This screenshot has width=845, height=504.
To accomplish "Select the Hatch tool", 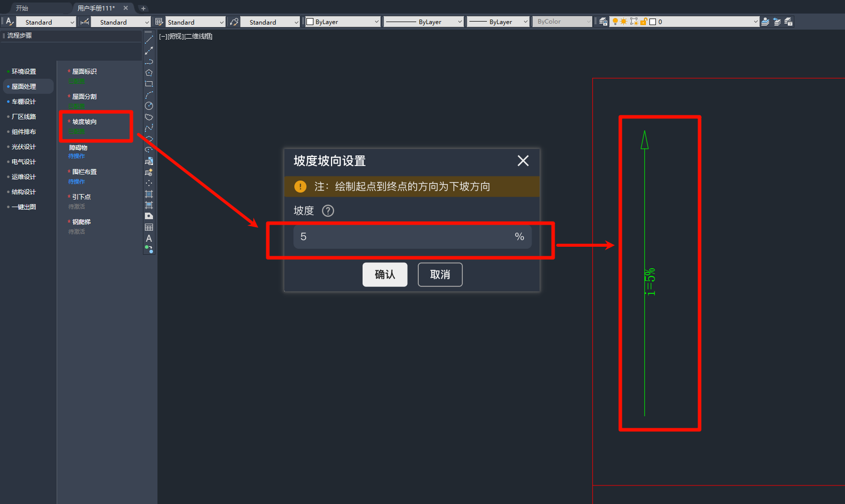I will coord(149,194).
